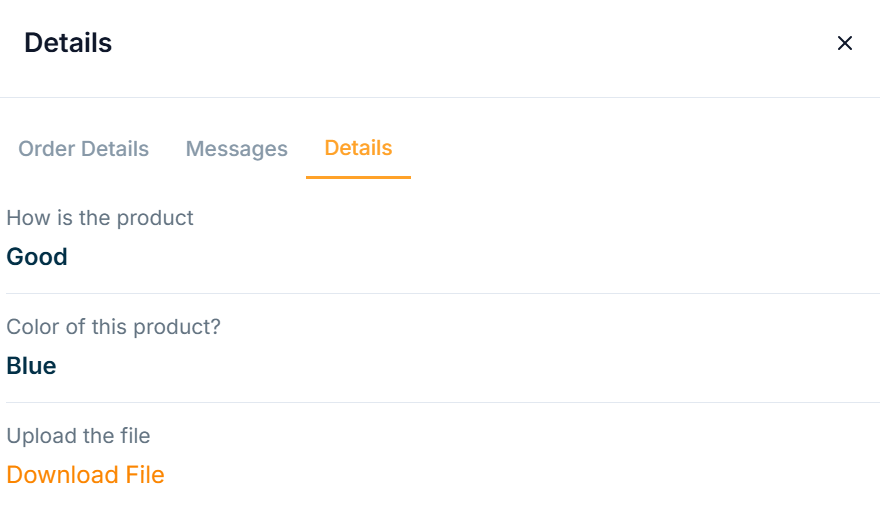Click the "Color of this product?" question
The width and height of the screenshot is (880, 531).
click(113, 327)
